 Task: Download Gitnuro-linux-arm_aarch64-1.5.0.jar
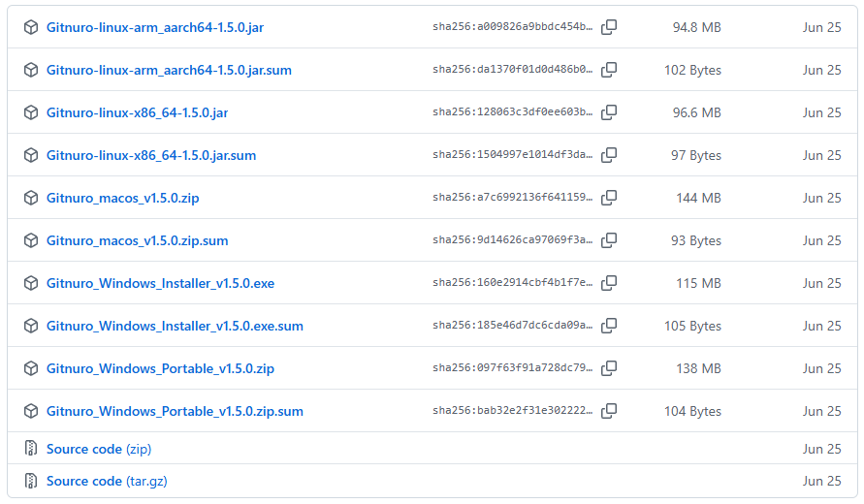[x=154, y=27]
